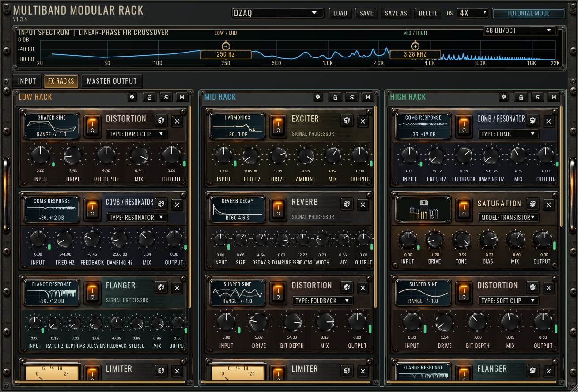The width and height of the screenshot is (578, 392).
Task: Remove the Exciter module
Action: [x=363, y=121]
